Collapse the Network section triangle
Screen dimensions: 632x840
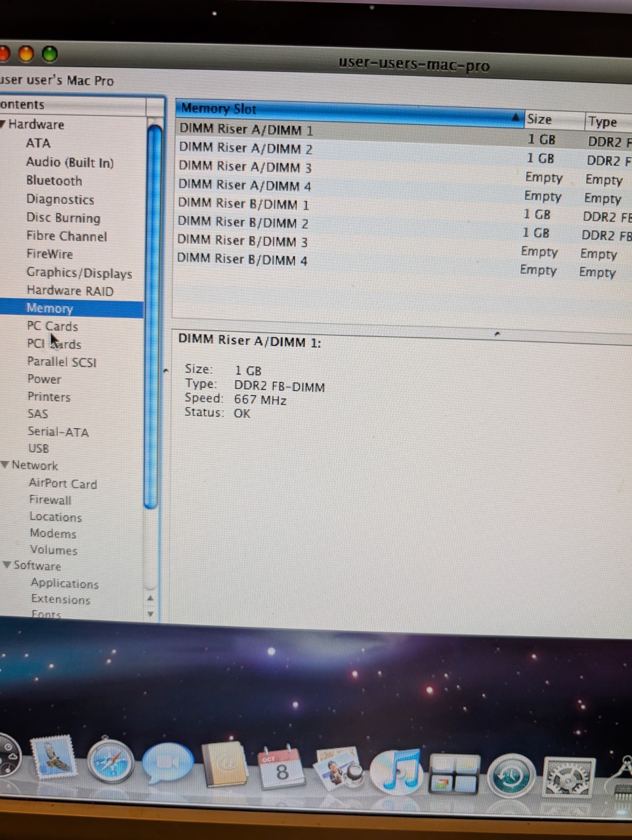point(5,465)
